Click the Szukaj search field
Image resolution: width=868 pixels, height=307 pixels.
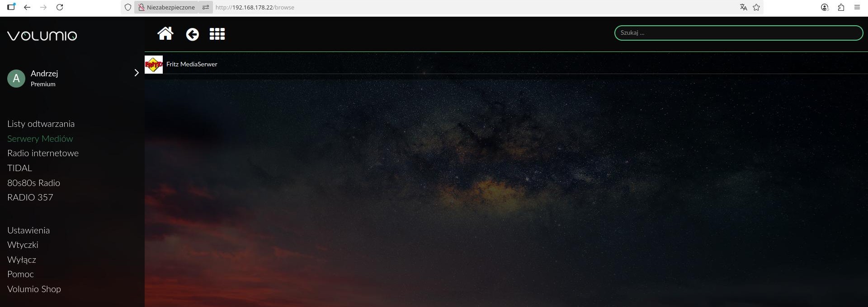click(738, 33)
